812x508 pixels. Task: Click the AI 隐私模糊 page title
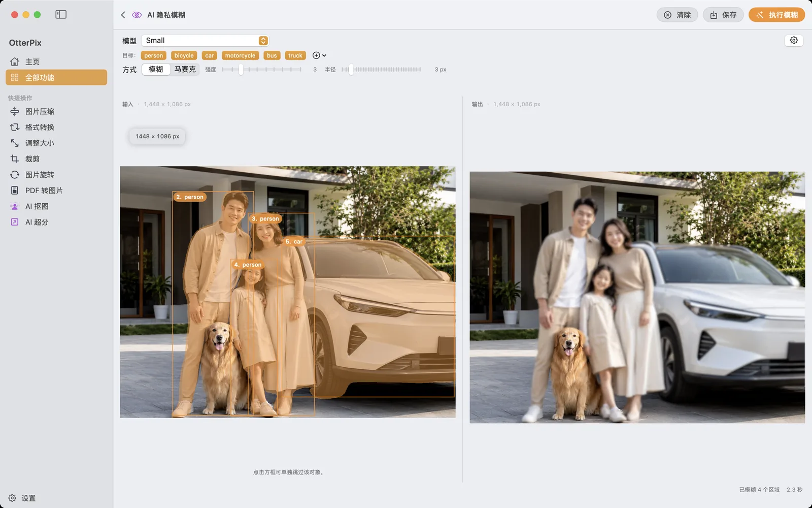[166, 15]
